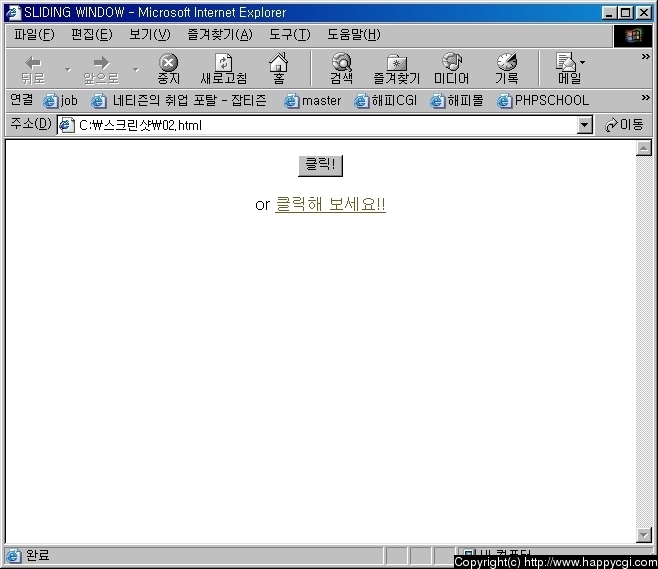This screenshot has width=658, height=569.
Task: Open the 파일(F) menu
Action: [34, 34]
